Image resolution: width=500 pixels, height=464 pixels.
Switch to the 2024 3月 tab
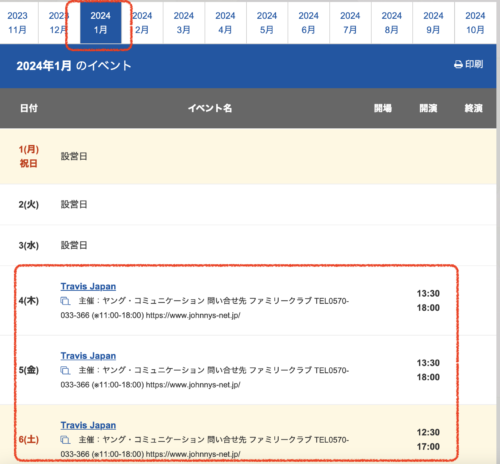pyautogui.click(x=184, y=23)
